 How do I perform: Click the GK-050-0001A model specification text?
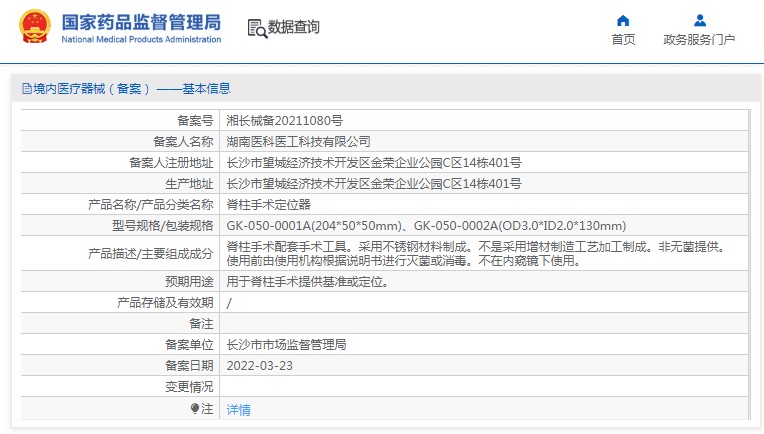click(426, 226)
